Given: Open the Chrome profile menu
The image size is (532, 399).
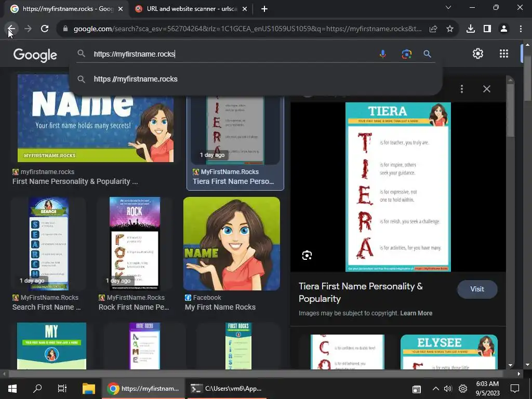Looking at the screenshot, I should tap(504, 29).
